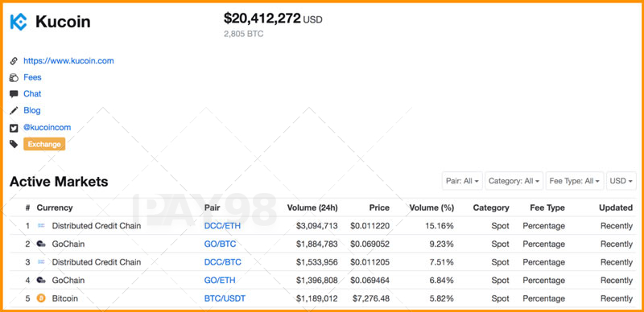The width and height of the screenshot is (644, 312).
Task: Open the BTC/USDT pair link
Action: pyautogui.click(x=225, y=298)
